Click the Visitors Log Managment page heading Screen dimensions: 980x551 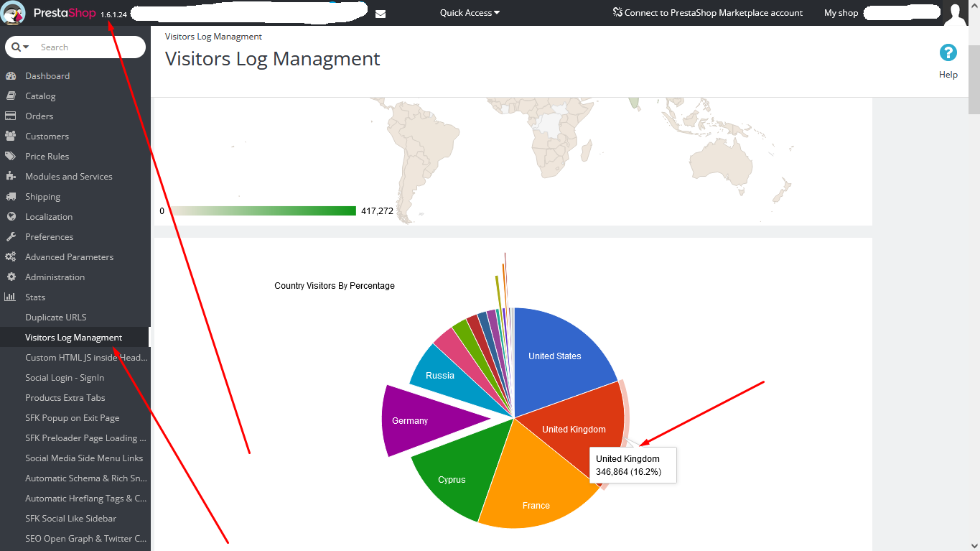[273, 59]
